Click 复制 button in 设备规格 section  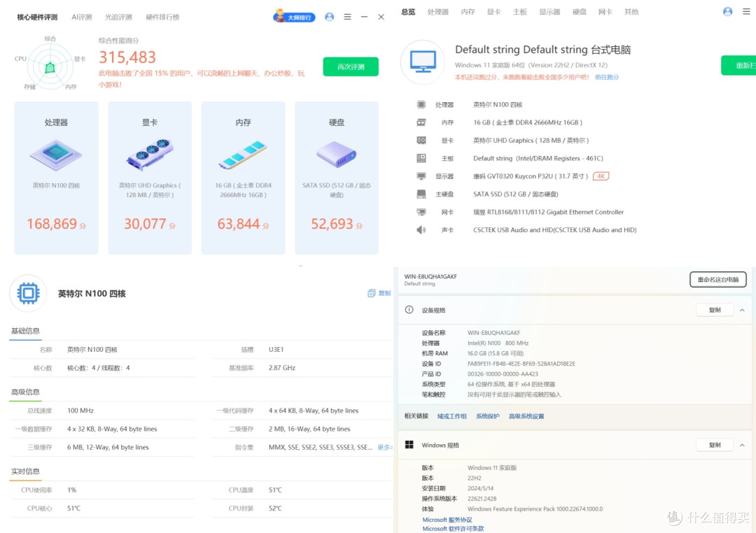715,310
